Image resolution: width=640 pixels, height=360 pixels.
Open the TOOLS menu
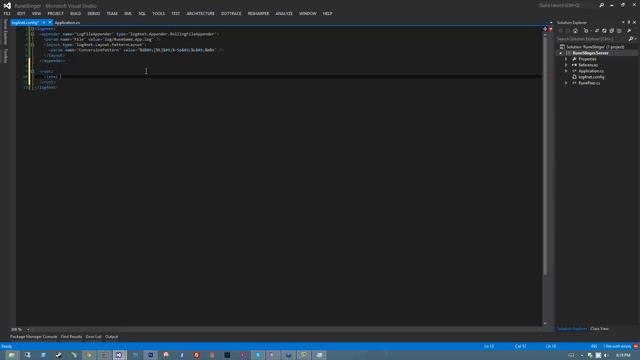(158, 13)
